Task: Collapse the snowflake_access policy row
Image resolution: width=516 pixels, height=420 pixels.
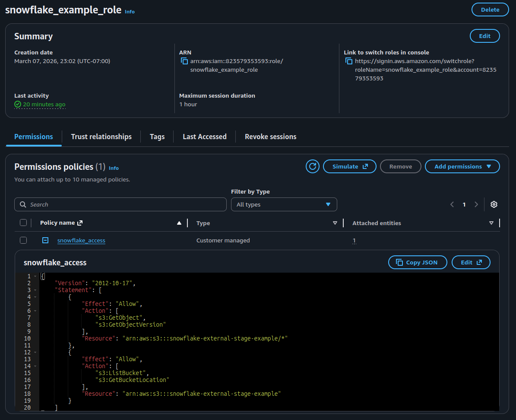Action: 45,241
